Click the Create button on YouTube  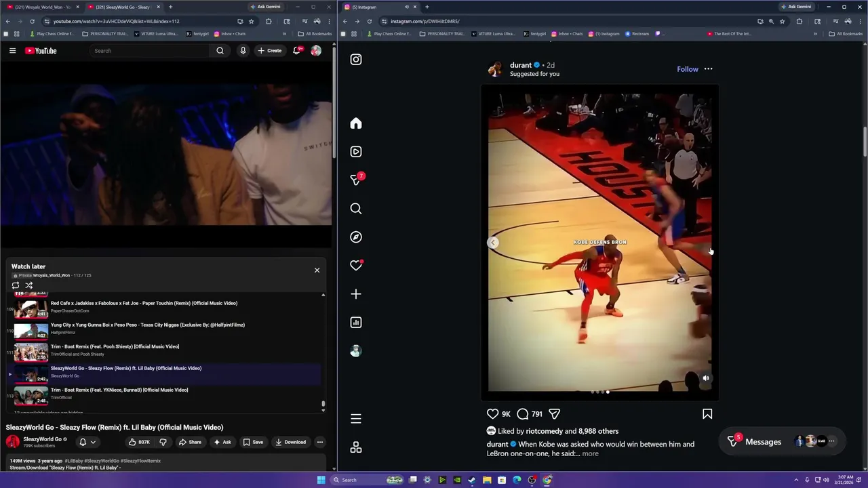269,51
